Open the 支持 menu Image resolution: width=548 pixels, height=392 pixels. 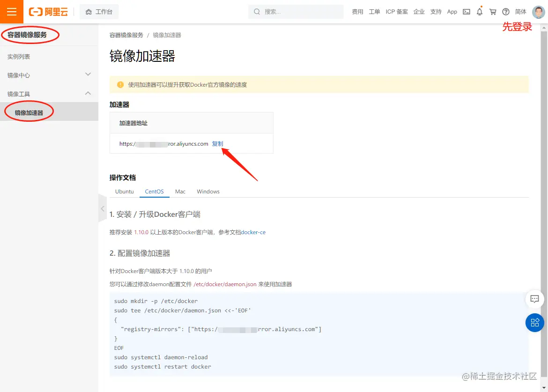(x=436, y=12)
